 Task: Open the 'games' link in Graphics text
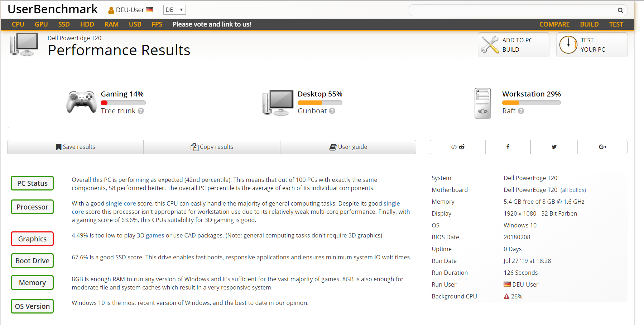155,235
